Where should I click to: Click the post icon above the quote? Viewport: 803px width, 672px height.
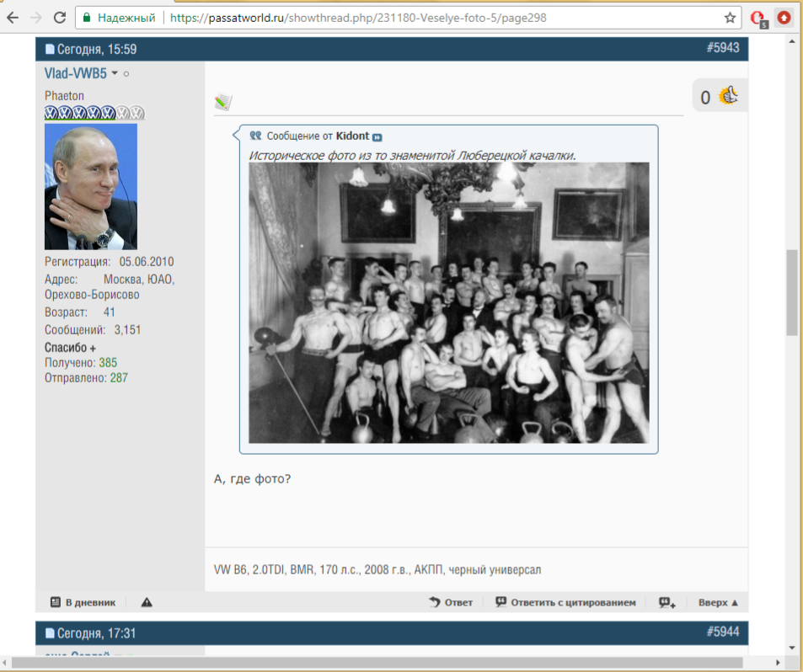coord(222,102)
